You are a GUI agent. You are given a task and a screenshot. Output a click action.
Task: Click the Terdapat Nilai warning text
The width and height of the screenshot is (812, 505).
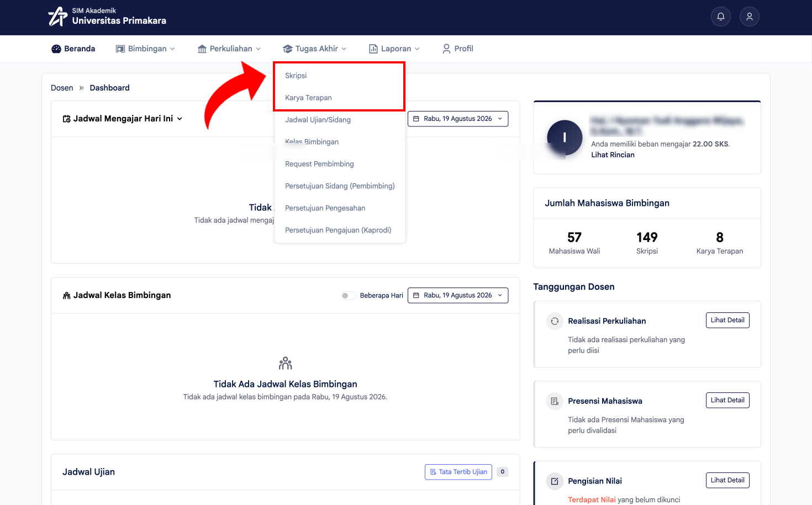pyautogui.click(x=592, y=500)
